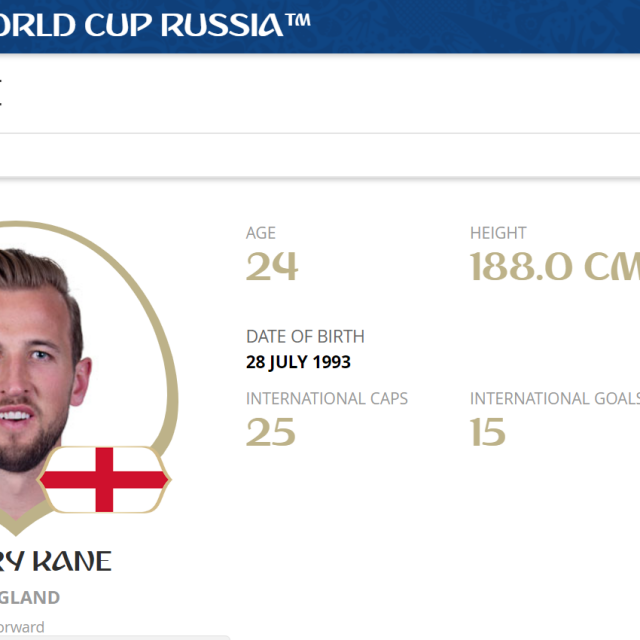Select the goals value 15

coord(488,432)
